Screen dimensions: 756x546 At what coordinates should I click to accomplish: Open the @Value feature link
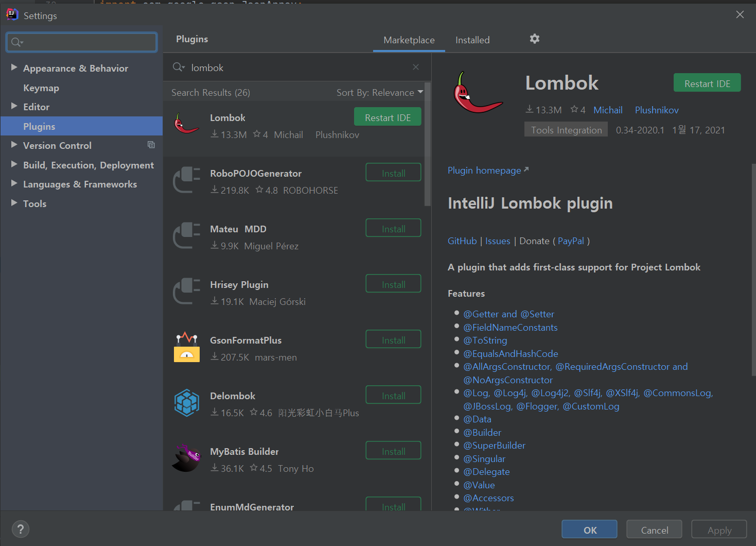pyautogui.click(x=479, y=485)
